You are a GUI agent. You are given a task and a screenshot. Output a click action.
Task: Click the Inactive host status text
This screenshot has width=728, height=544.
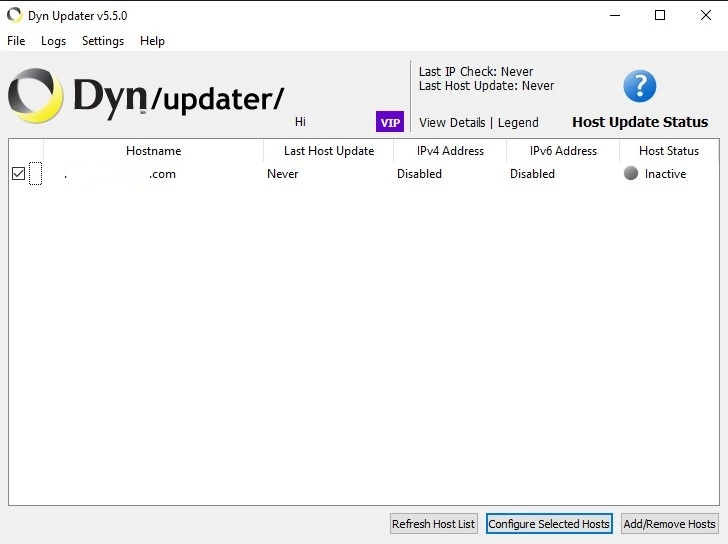coord(665,174)
